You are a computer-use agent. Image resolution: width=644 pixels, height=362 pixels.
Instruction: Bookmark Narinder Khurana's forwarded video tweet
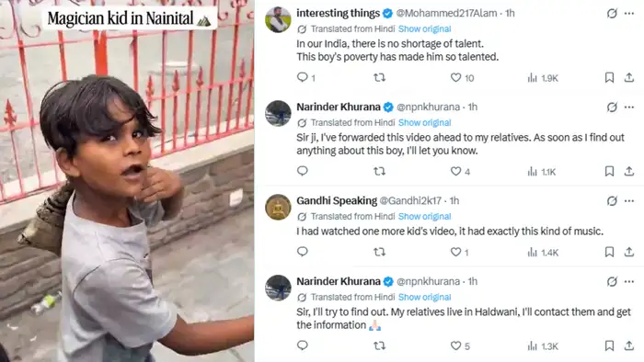point(609,171)
